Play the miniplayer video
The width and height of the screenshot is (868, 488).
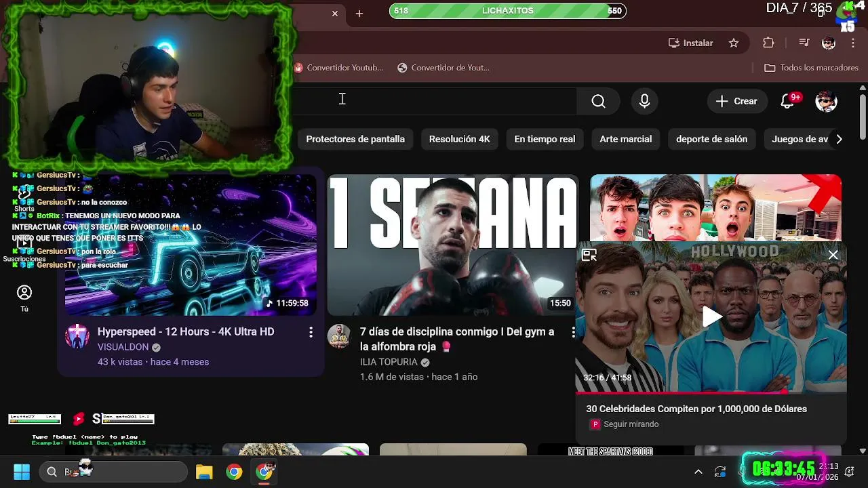pyautogui.click(x=711, y=317)
